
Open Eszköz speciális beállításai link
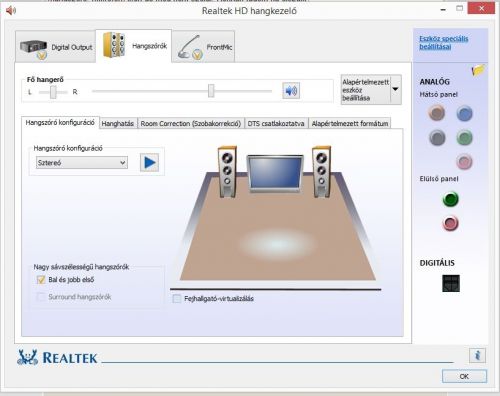(443, 43)
